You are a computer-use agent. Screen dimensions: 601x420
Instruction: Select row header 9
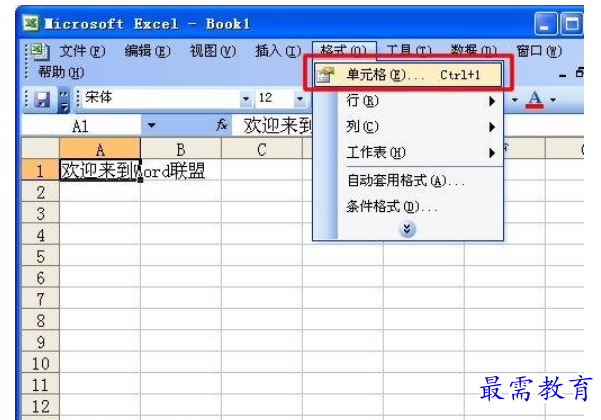point(41,342)
